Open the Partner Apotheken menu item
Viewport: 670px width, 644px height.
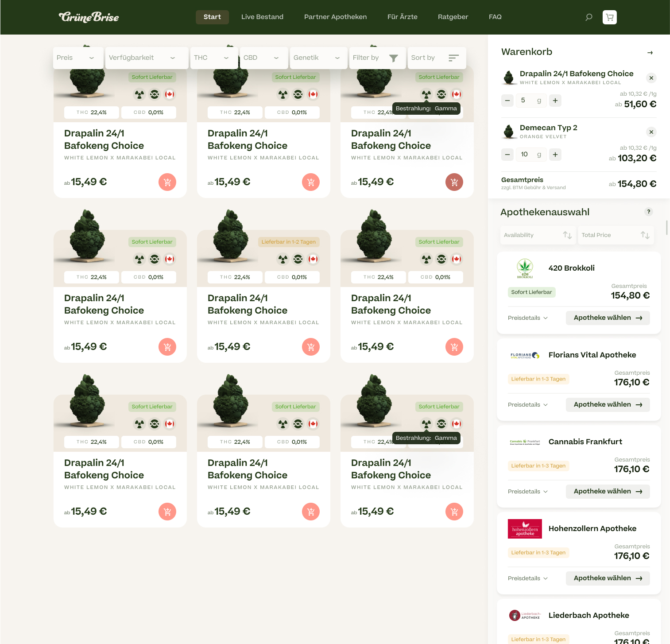click(x=335, y=17)
